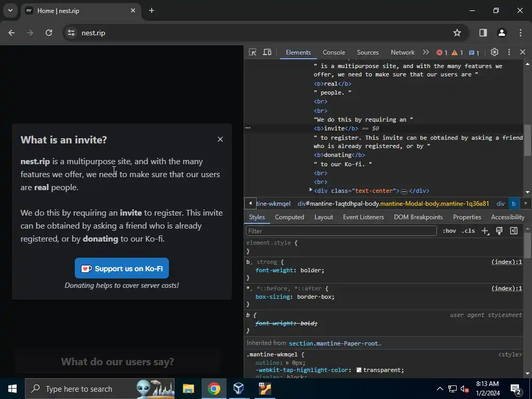
Task: Open Windows Start menu
Action: 12,389
